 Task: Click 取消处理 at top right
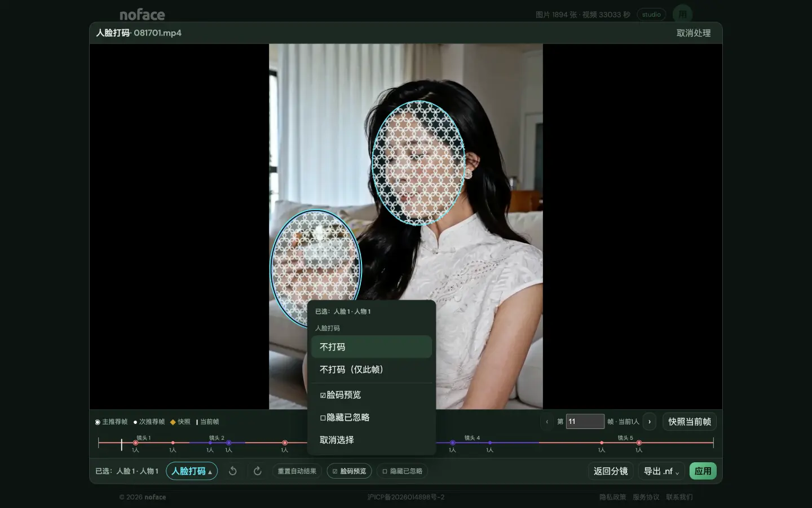694,33
